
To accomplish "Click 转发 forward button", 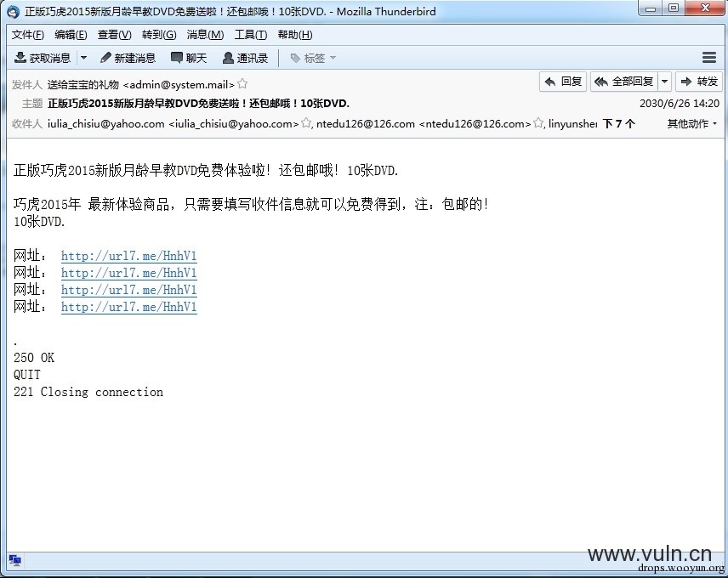I will [x=699, y=82].
